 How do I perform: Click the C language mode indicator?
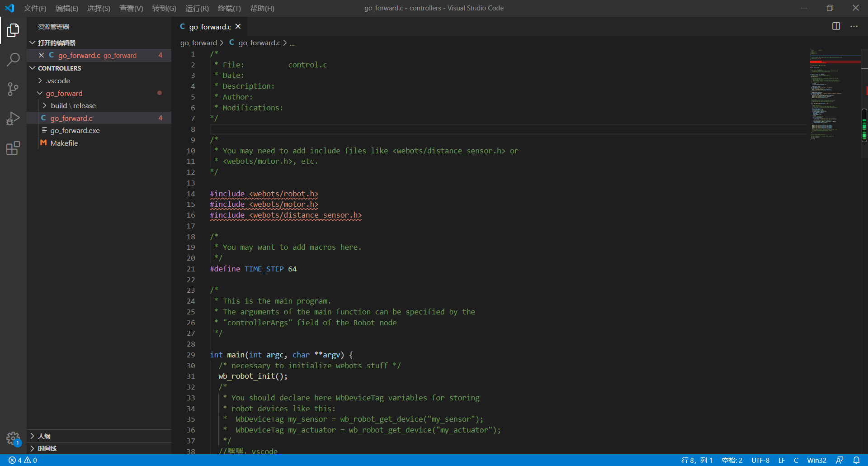pos(796,460)
